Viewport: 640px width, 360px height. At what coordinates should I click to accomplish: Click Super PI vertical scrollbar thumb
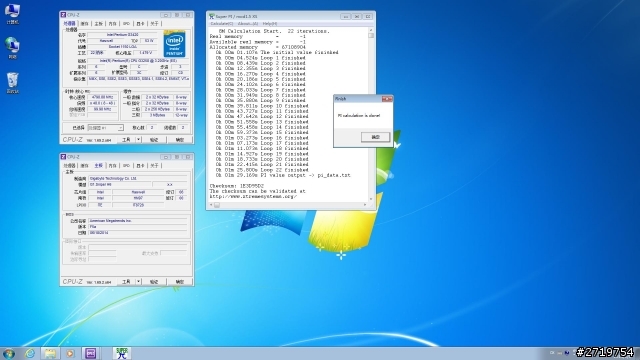371,36
